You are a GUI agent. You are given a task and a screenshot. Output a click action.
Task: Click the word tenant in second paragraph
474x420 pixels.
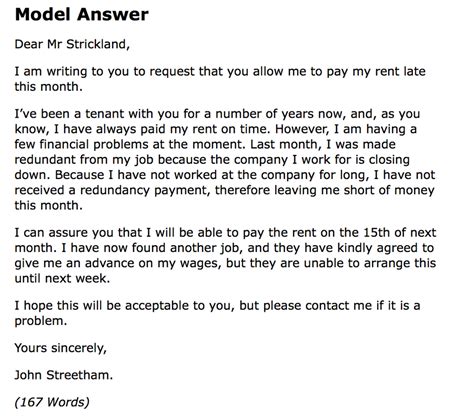pyautogui.click(x=105, y=114)
